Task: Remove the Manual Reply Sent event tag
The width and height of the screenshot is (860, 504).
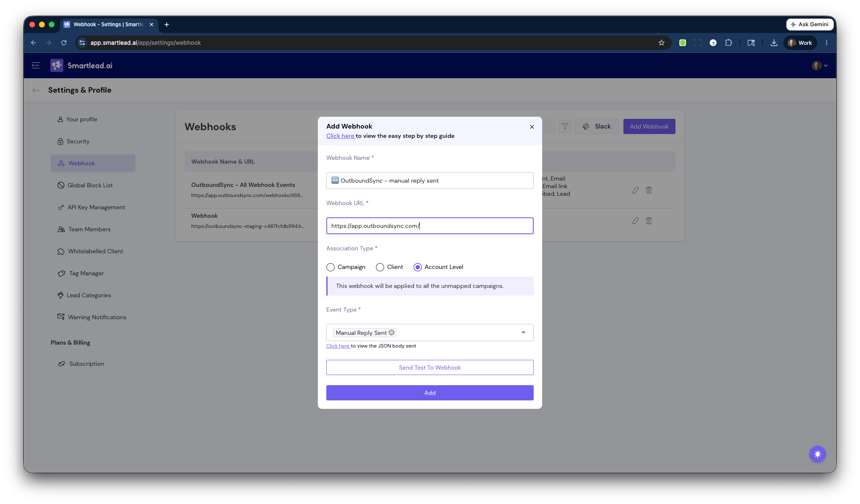Action: [391, 332]
